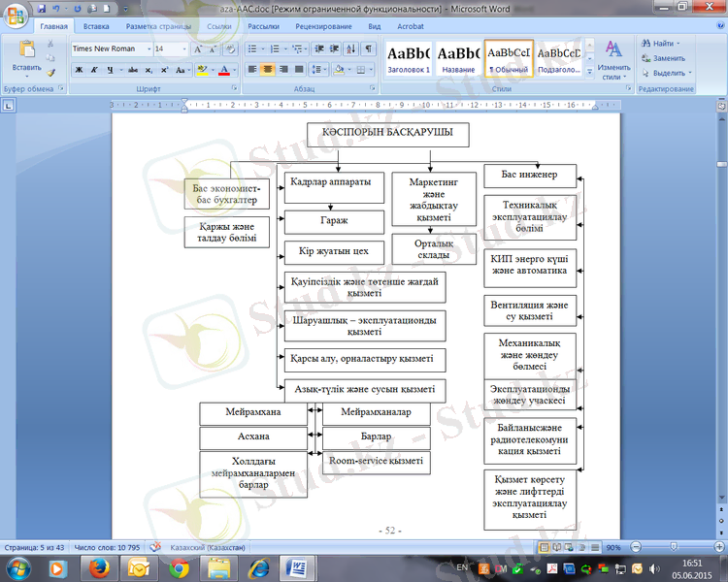Apply the Подзаголовок style
The height and width of the screenshot is (582, 728).
559,59
